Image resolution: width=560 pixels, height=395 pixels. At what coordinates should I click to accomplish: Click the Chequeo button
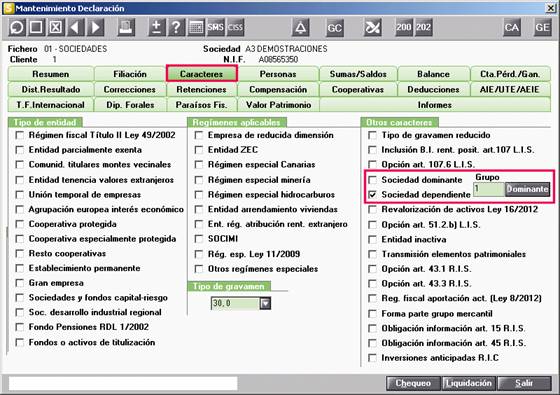pyautogui.click(x=414, y=383)
